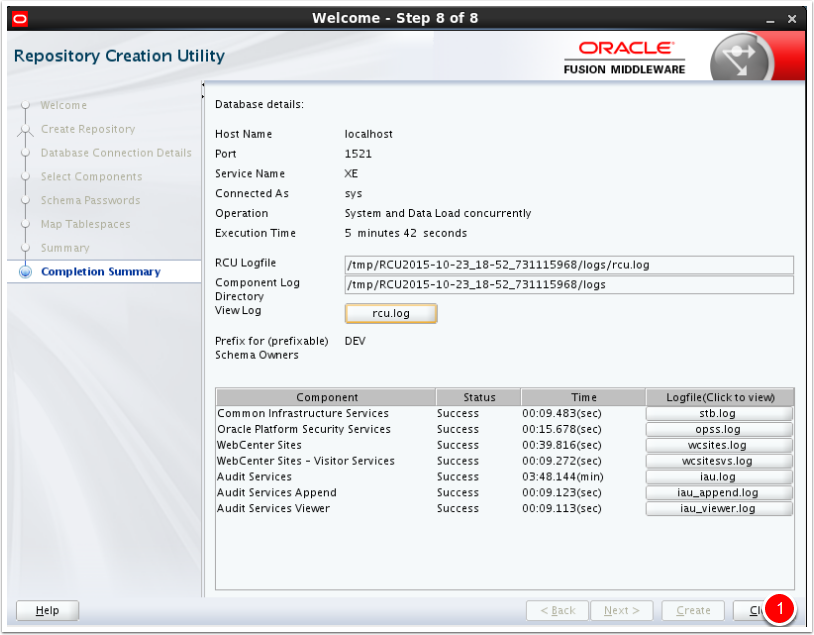Viewport: 814px width, 635px height.
Task: Open the wcsitesvs.log logfile
Action: [719, 462]
